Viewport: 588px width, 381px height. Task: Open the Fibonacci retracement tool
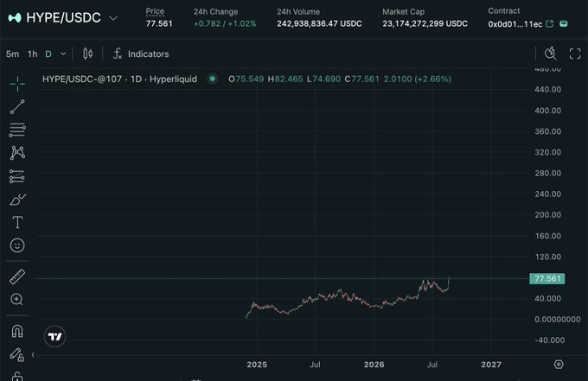tap(17, 130)
